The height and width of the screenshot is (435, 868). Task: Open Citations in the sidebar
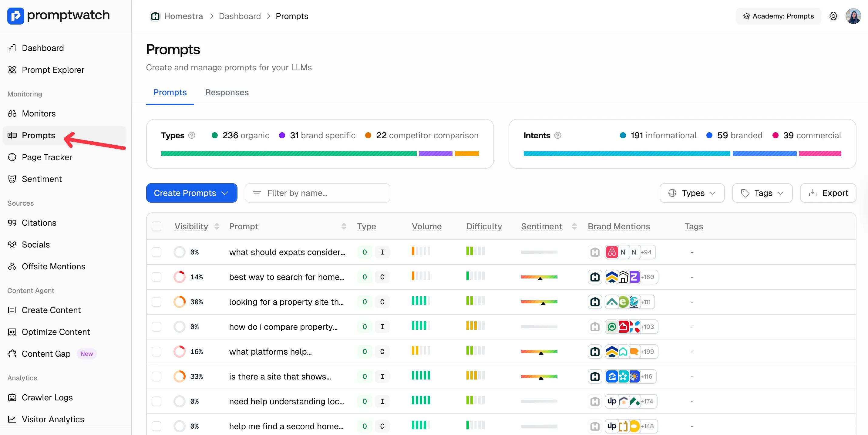pyautogui.click(x=39, y=223)
